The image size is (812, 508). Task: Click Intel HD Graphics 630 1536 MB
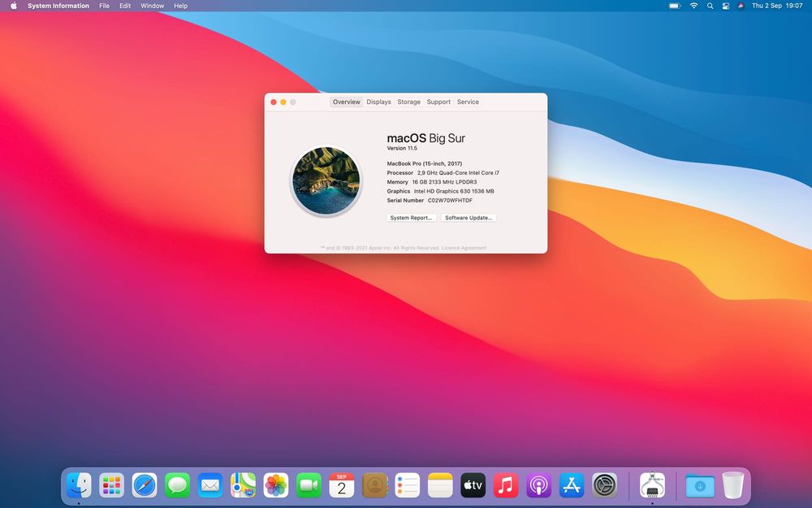(454, 191)
